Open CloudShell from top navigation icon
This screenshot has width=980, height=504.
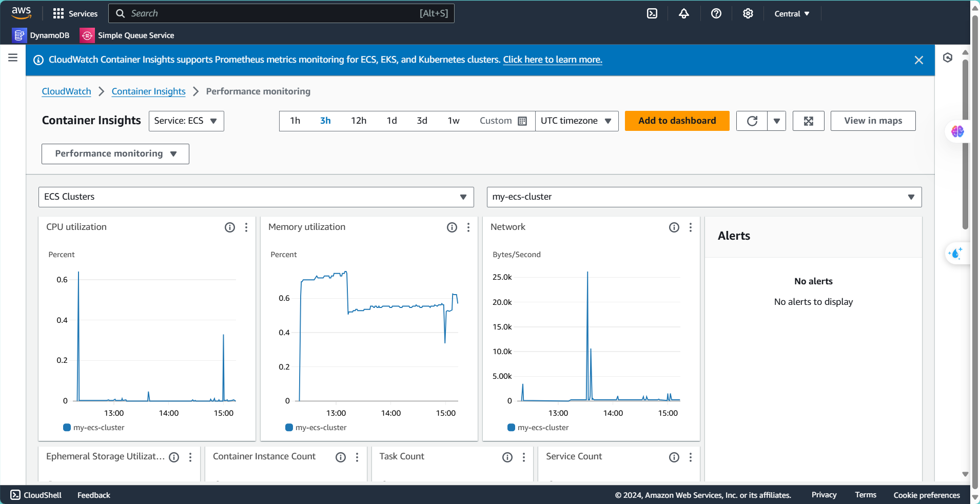tap(652, 13)
